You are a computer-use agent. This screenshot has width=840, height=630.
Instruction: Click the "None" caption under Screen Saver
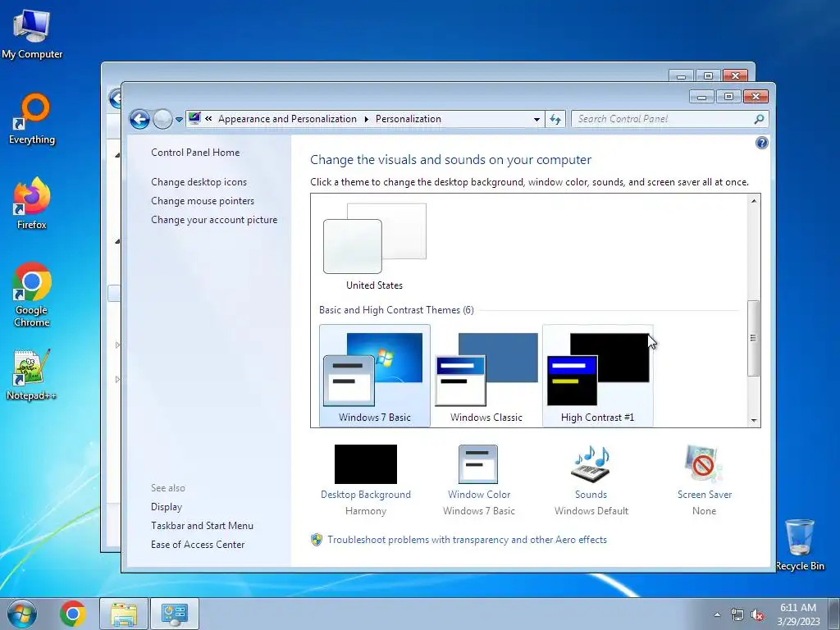[704, 511]
